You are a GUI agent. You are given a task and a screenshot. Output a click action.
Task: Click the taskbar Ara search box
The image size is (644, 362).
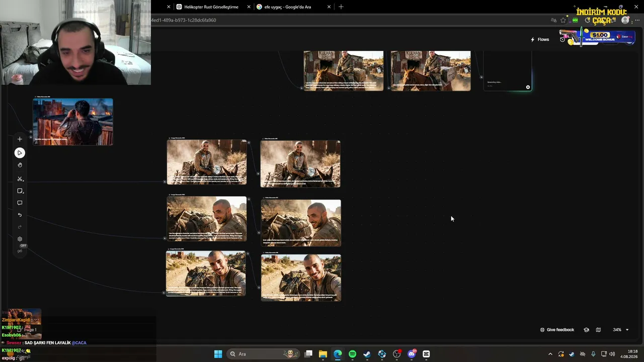coord(264,354)
